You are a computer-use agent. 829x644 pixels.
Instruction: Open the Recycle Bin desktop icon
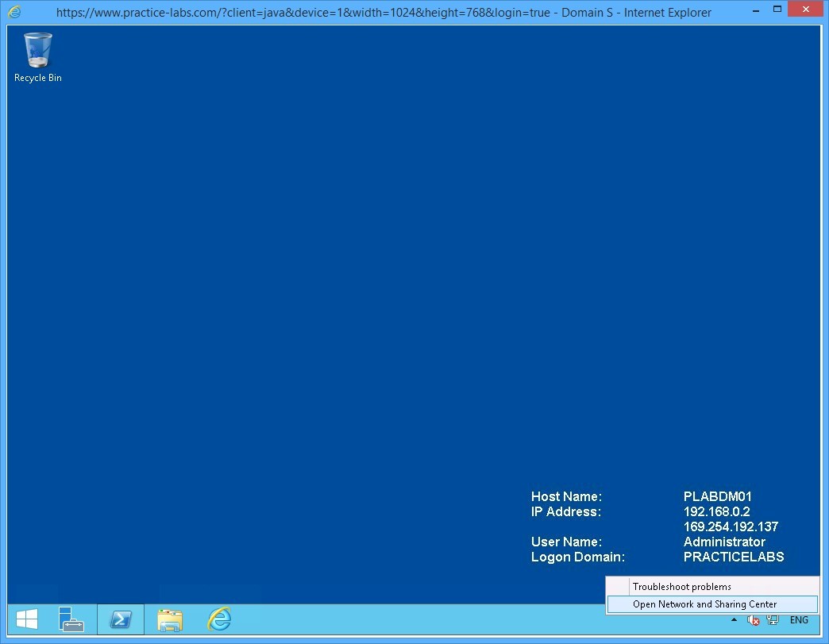point(37,50)
